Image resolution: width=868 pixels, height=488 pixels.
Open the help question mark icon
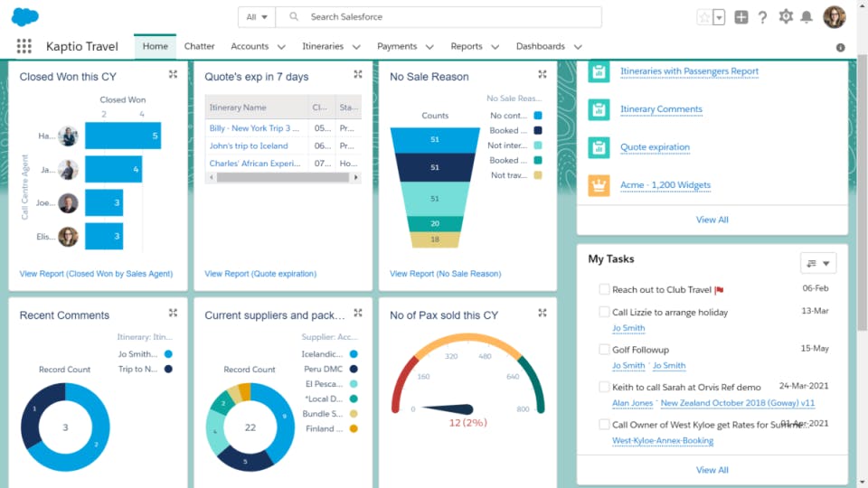click(x=762, y=17)
